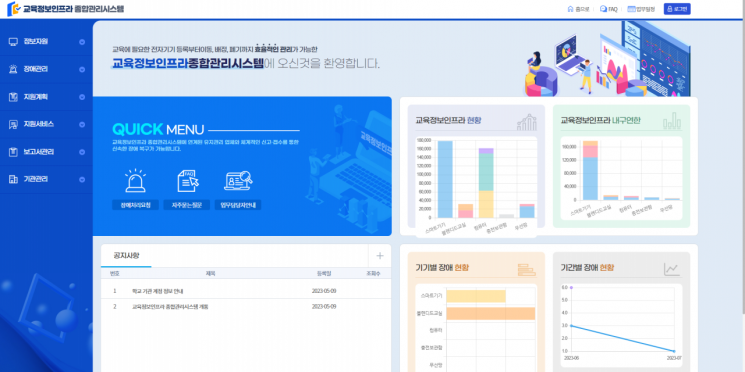
Task: Click the siren icon in Quick Menu
Action: 135,181
